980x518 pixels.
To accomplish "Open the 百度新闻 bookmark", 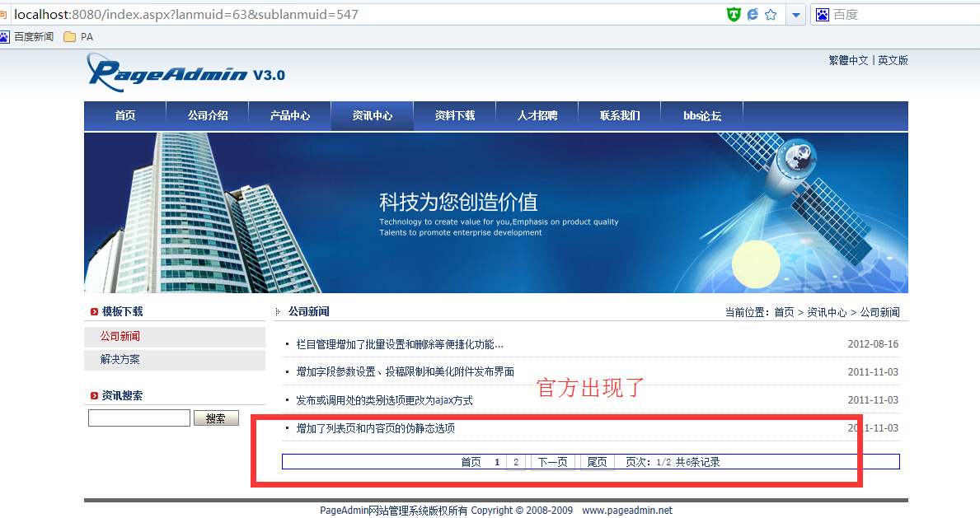I will point(28,36).
